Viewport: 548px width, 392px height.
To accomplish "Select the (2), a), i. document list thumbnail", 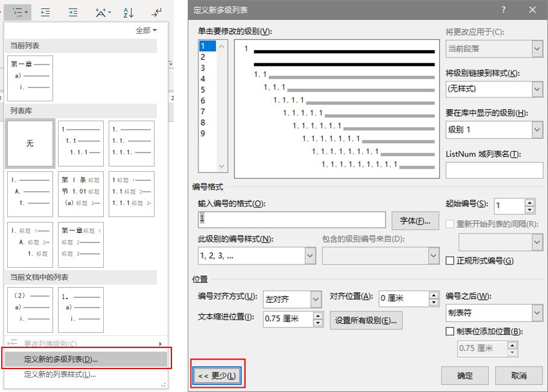I will [30, 310].
